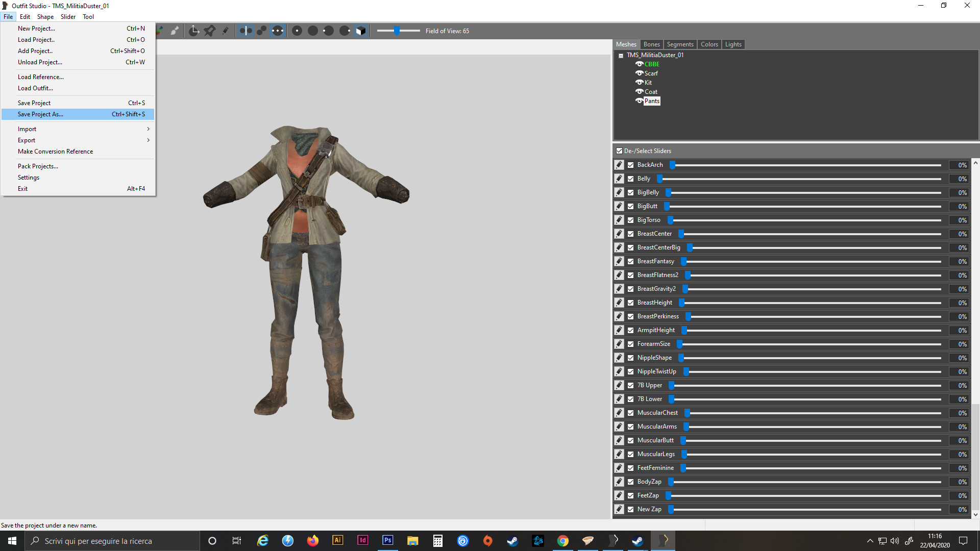Screen dimensions: 980x551
Task: Click the Field of View slider handle
Action: [397, 31]
